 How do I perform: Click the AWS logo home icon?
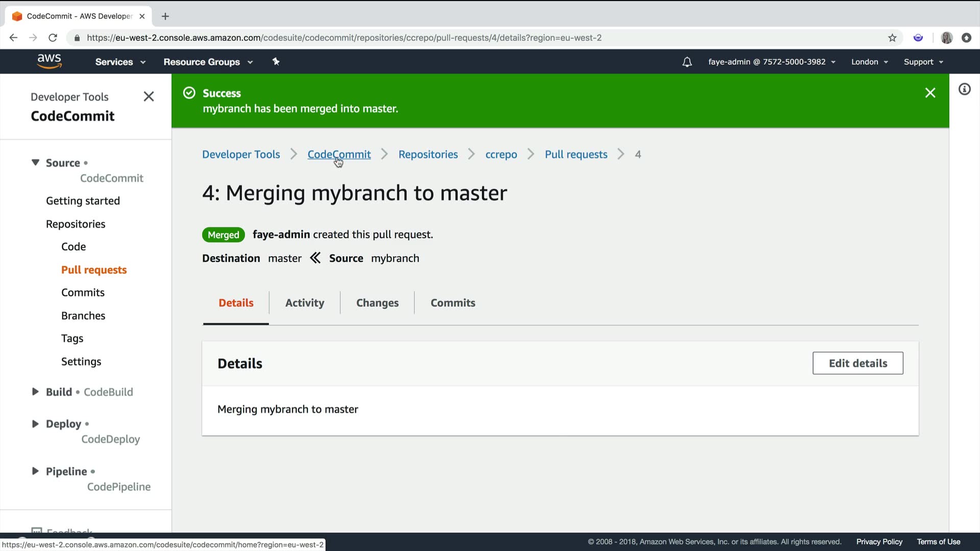coord(49,61)
